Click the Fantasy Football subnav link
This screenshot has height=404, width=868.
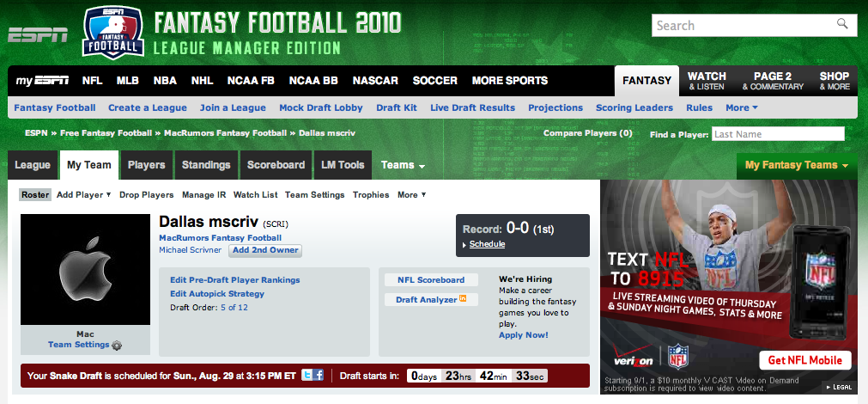click(55, 107)
